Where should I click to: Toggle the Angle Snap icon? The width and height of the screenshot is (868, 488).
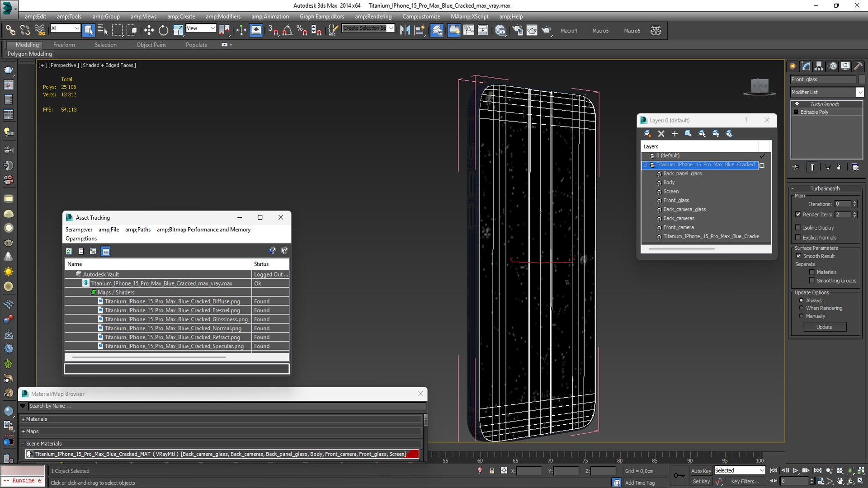[x=288, y=30]
